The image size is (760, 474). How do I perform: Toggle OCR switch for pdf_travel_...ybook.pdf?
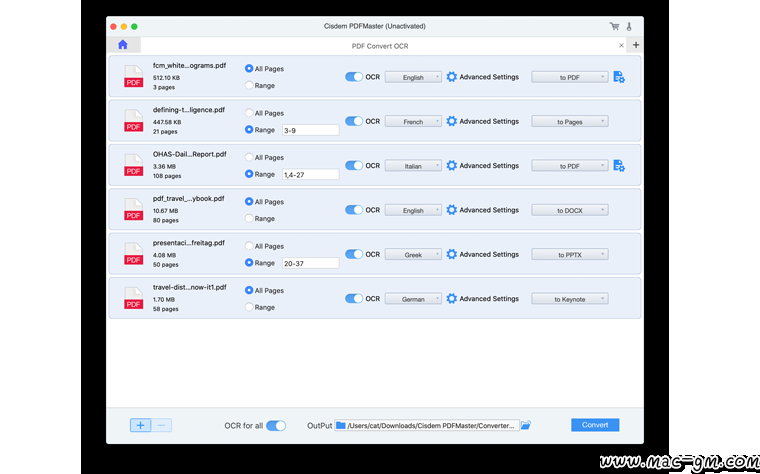click(354, 210)
